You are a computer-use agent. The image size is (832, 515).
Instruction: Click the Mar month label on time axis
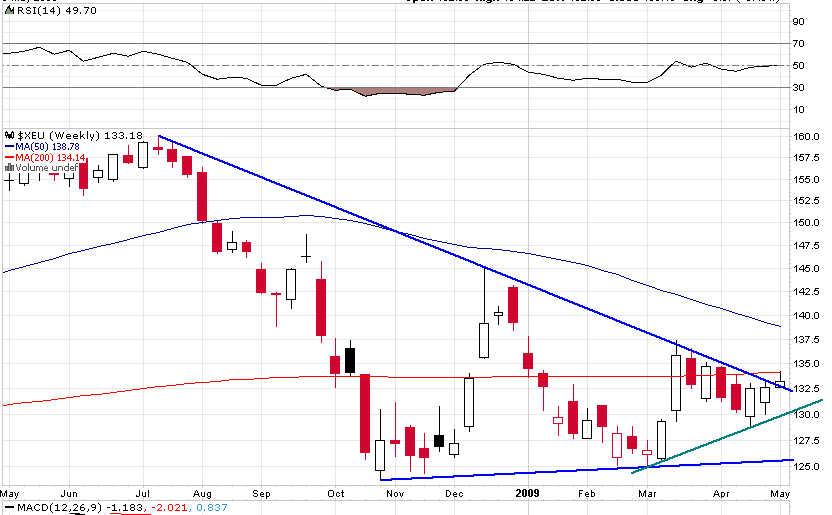pyautogui.click(x=647, y=493)
